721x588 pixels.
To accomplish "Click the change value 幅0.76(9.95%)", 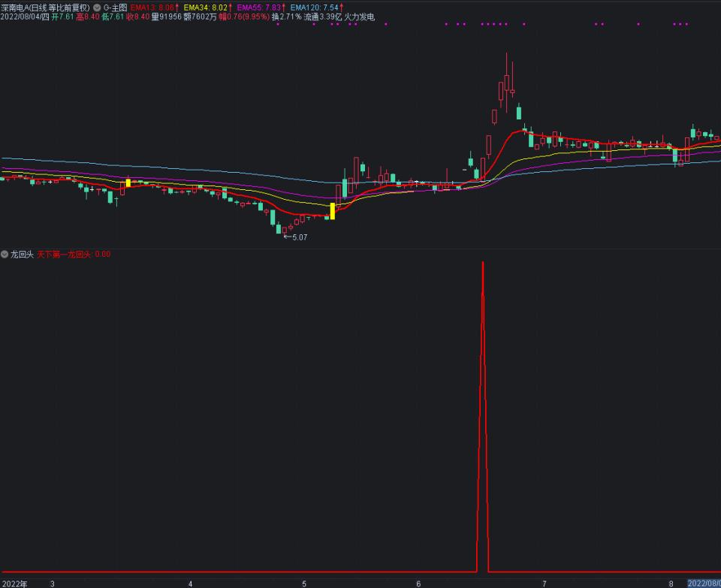I will (x=244, y=17).
